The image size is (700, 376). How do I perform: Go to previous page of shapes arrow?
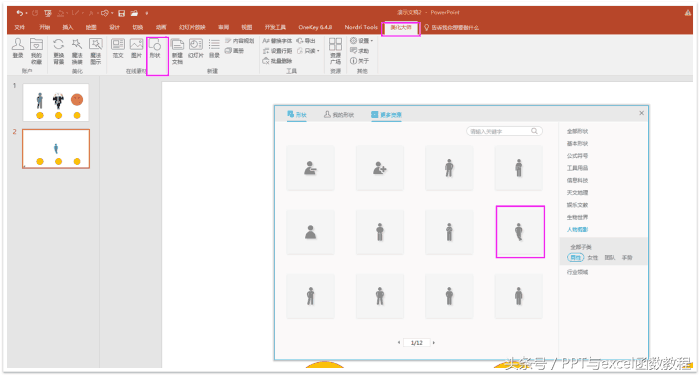(399, 343)
